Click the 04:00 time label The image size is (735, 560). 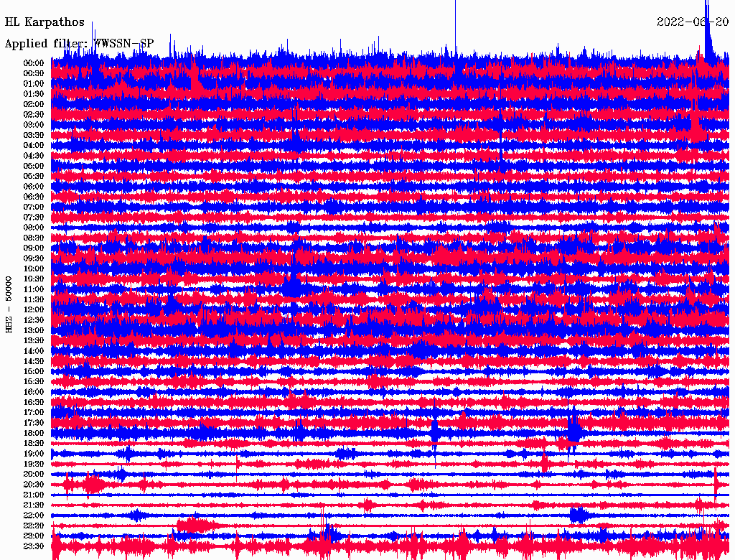(34, 146)
